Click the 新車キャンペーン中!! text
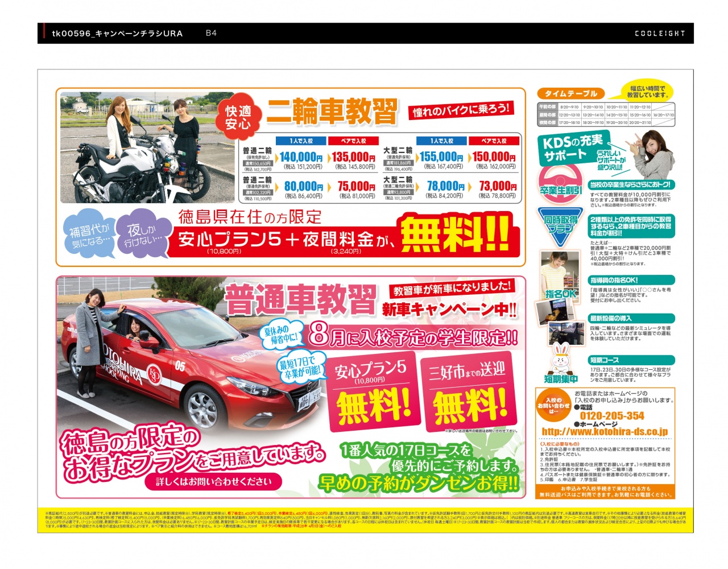Screen dimensions: 728x569 click(449, 310)
